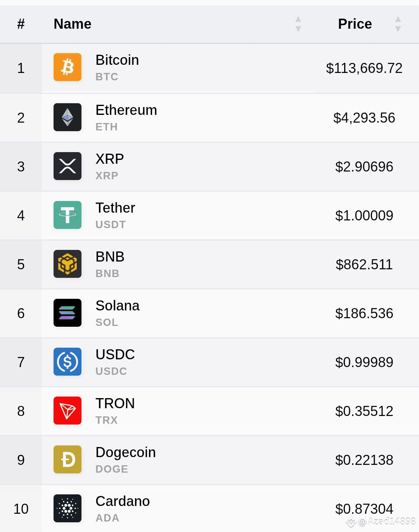
Task: Click the Tether green T icon
Action: click(x=68, y=215)
